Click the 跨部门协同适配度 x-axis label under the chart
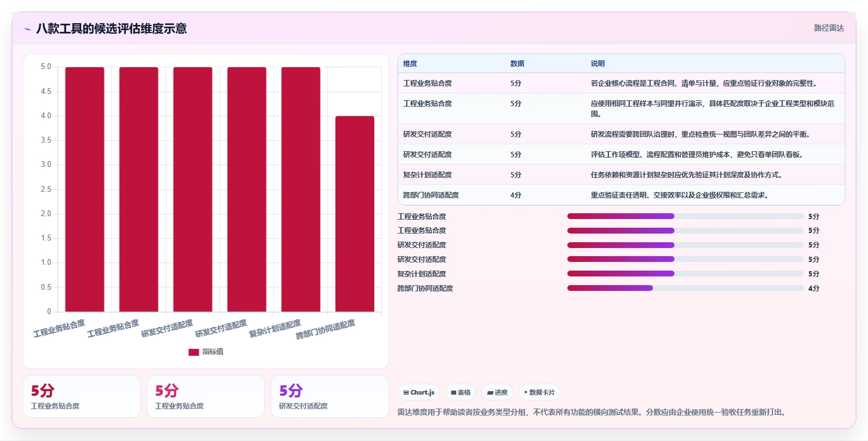The width and height of the screenshot is (868, 441). [x=326, y=330]
